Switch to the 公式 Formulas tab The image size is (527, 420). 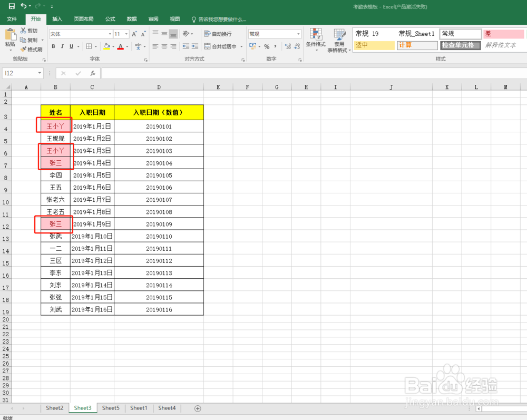click(110, 19)
